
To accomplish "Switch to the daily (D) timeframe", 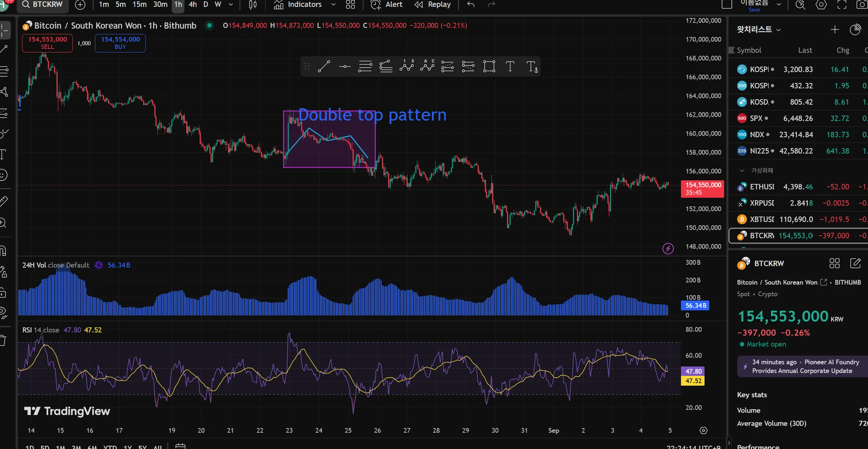I will click(206, 5).
